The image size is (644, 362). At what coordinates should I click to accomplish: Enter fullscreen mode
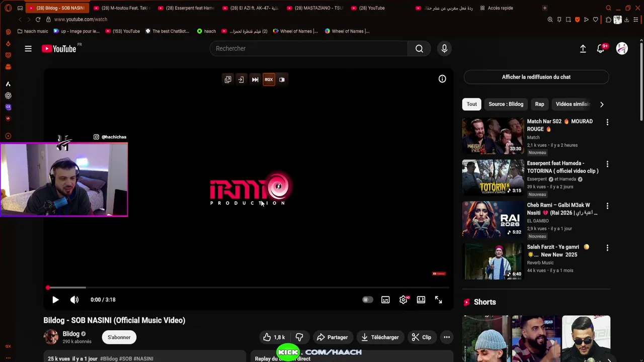pos(439,300)
